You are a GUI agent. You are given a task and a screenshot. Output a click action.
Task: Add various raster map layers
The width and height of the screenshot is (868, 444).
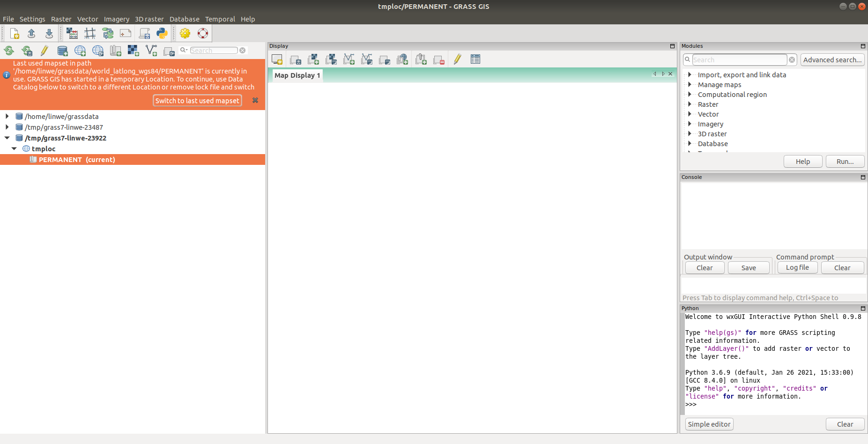331,59
